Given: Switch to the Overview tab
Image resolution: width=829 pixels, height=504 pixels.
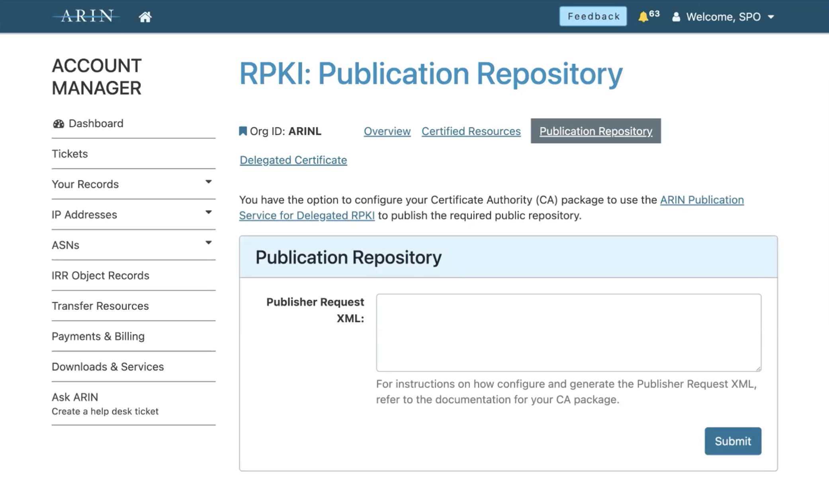Looking at the screenshot, I should point(387,131).
